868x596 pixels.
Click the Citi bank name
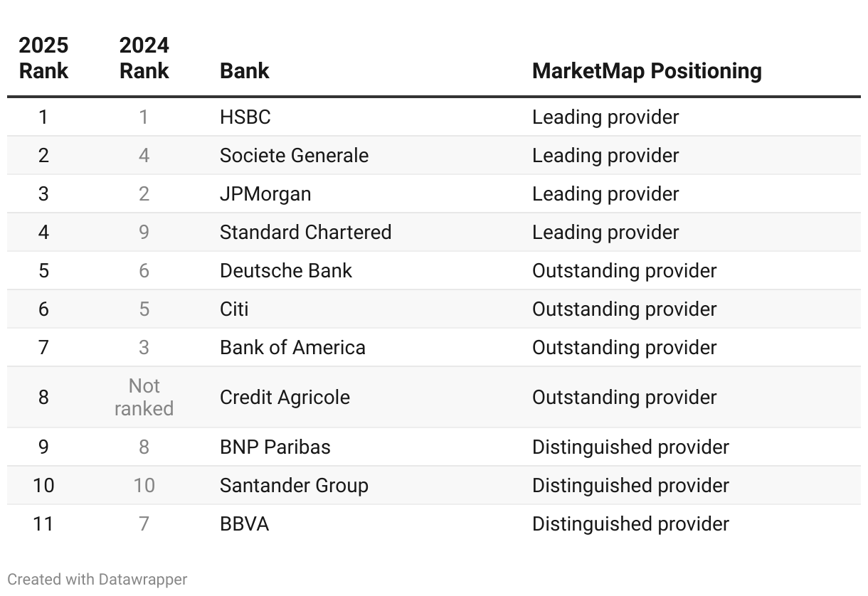pyautogui.click(x=234, y=309)
